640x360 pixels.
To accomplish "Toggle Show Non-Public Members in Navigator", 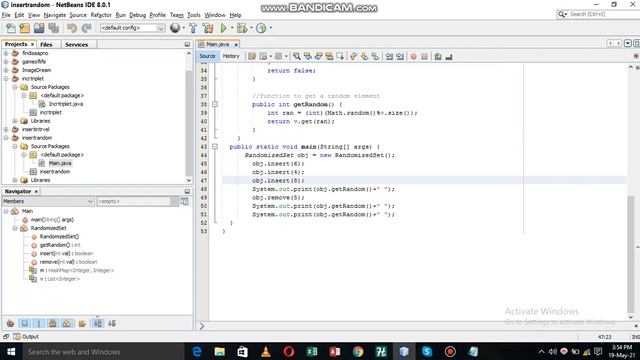I will click(x=53, y=323).
